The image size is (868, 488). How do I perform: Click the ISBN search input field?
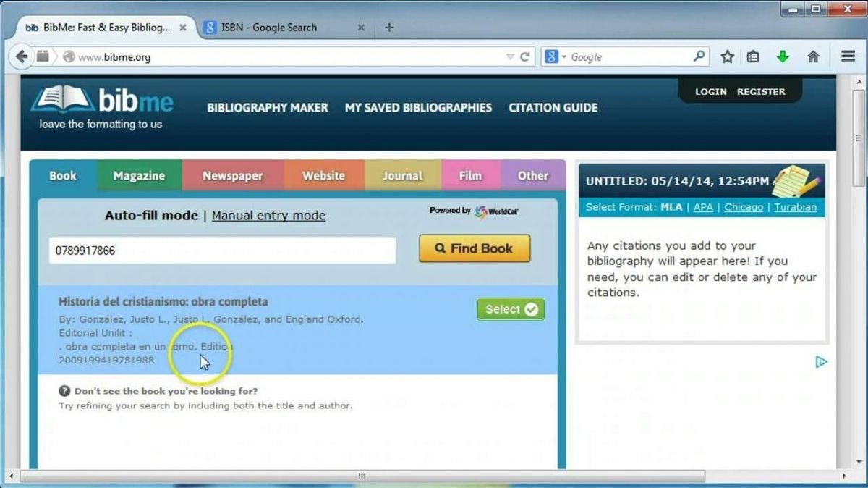click(x=222, y=251)
